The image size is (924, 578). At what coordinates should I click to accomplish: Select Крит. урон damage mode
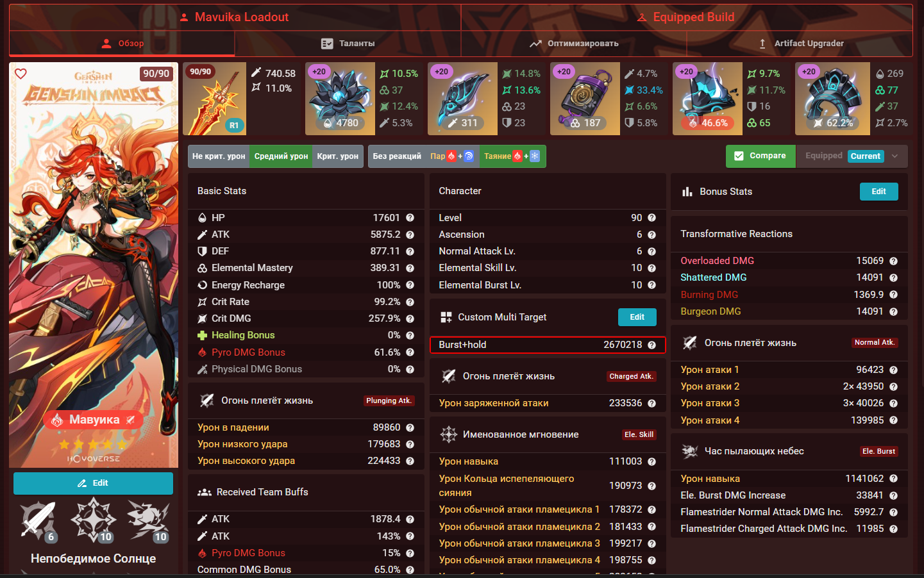coord(338,156)
